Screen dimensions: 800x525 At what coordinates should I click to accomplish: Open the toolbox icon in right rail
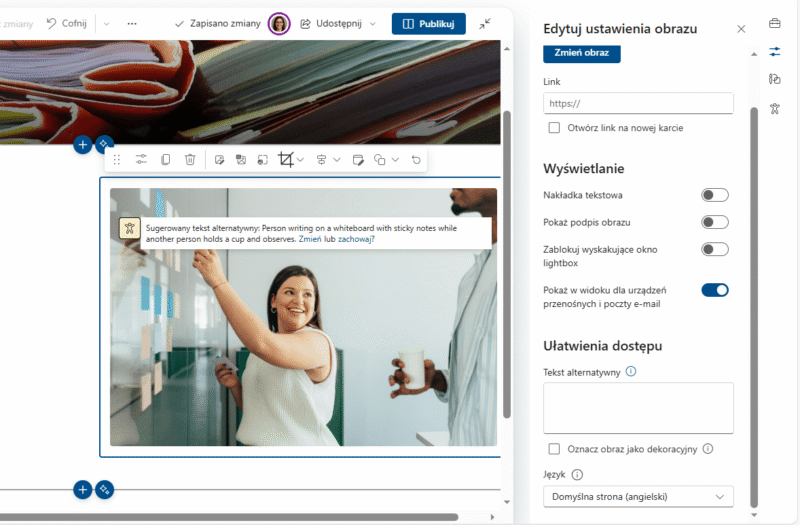[x=774, y=23]
